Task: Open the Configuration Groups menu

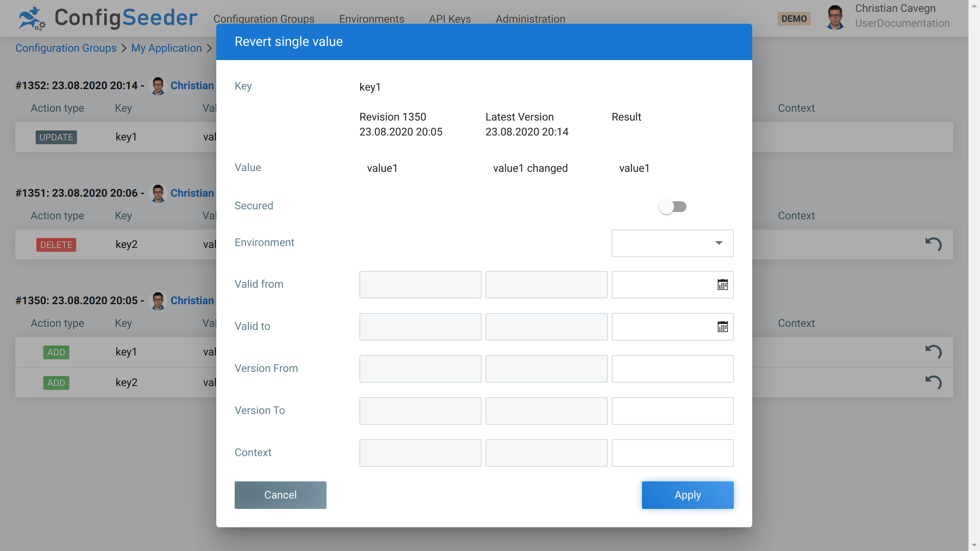Action: tap(263, 19)
